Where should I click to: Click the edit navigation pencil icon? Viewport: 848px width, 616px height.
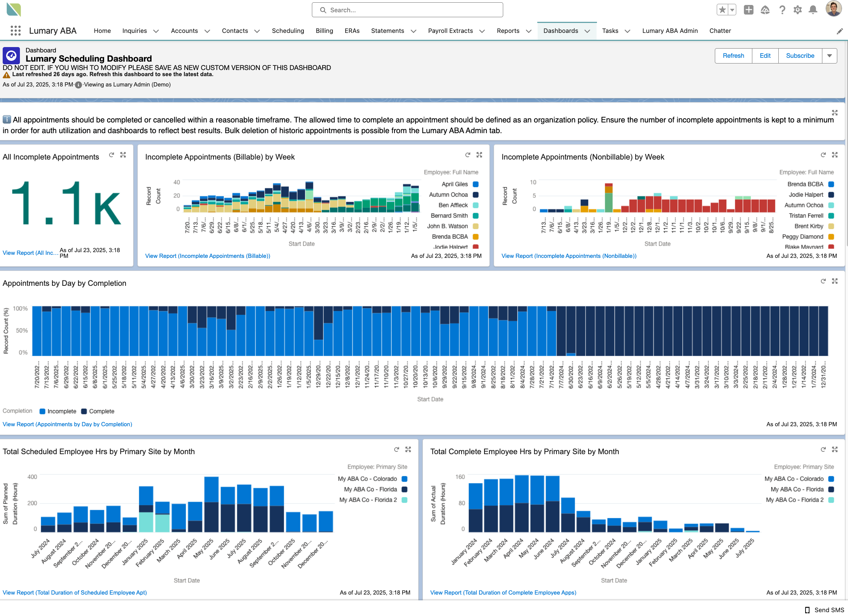point(840,31)
